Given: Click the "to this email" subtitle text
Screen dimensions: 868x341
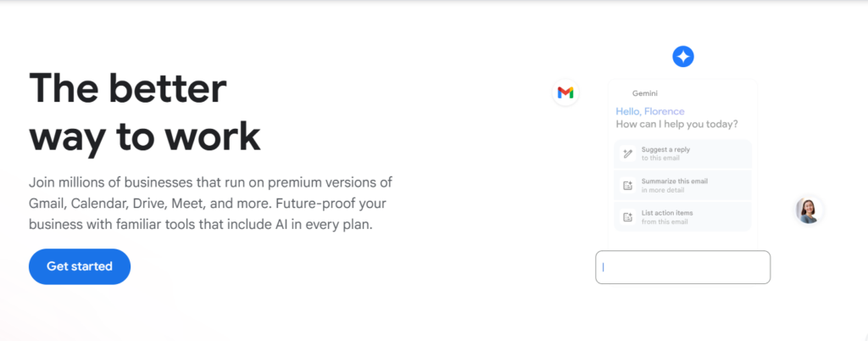Looking at the screenshot, I should tap(660, 159).
